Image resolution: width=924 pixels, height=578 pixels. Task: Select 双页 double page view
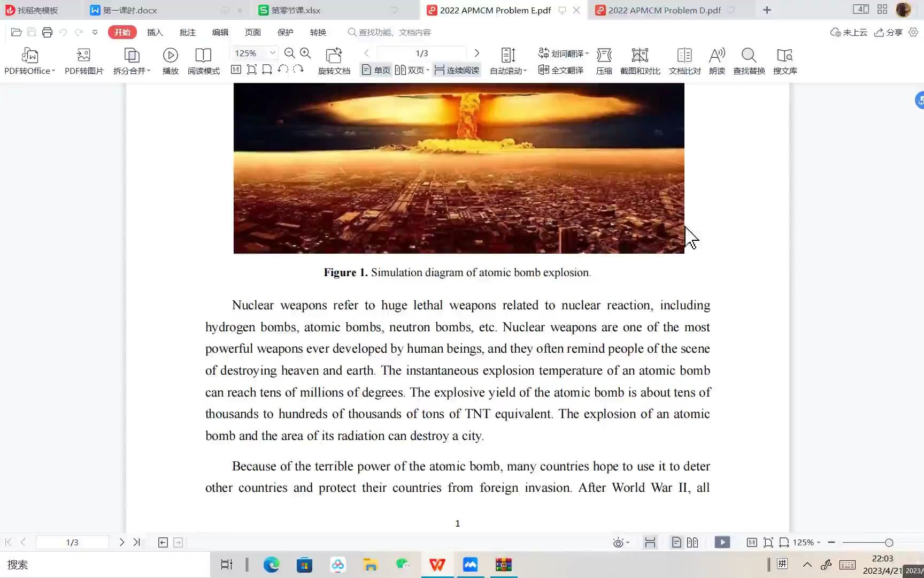410,70
